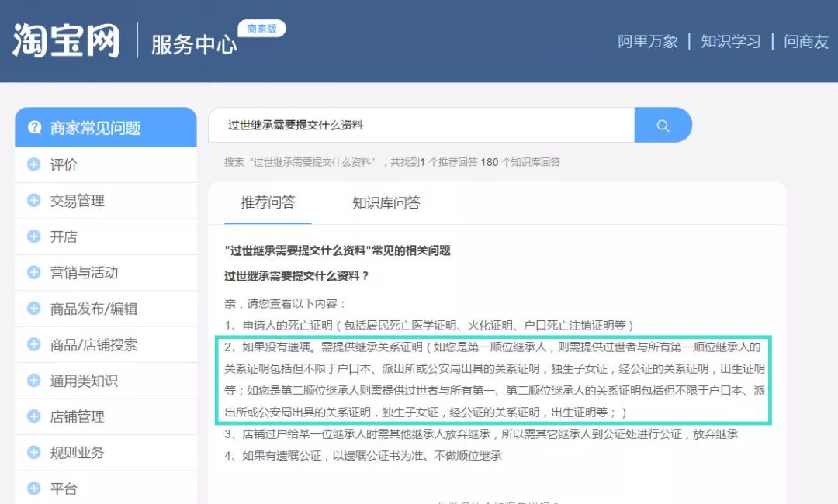Click the question mark icon beside 商家常见问题
The image size is (838, 504).
pyautogui.click(x=34, y=128)
